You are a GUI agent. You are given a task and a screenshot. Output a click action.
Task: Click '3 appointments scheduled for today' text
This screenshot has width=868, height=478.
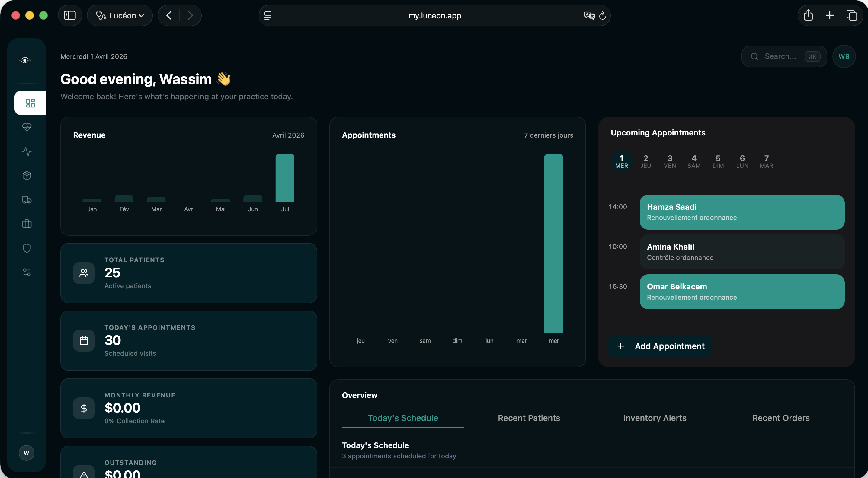click(399, 456)
